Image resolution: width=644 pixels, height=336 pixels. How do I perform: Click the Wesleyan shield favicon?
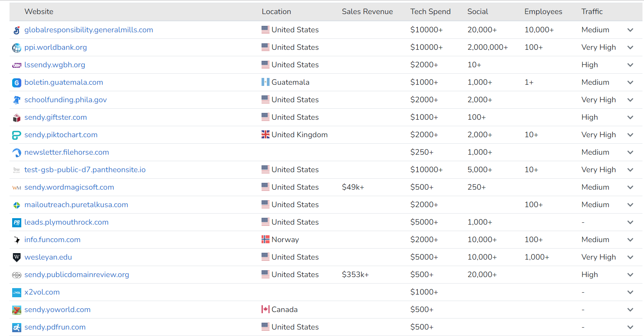tap(17, 258)
